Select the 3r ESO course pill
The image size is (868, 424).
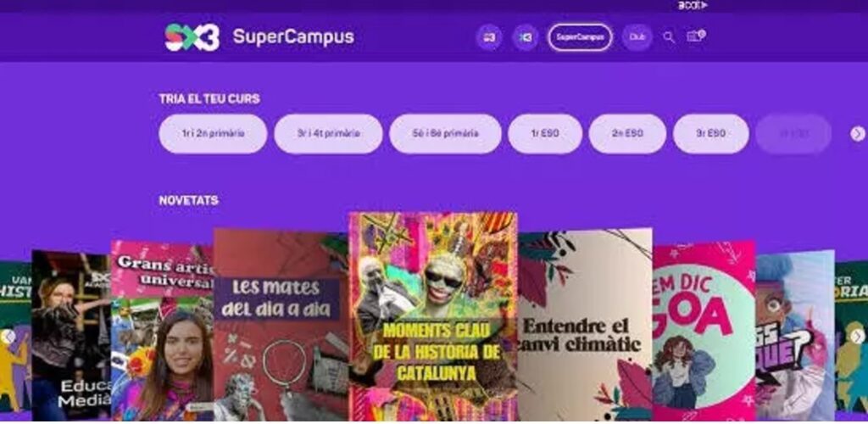tap(711, 133)
